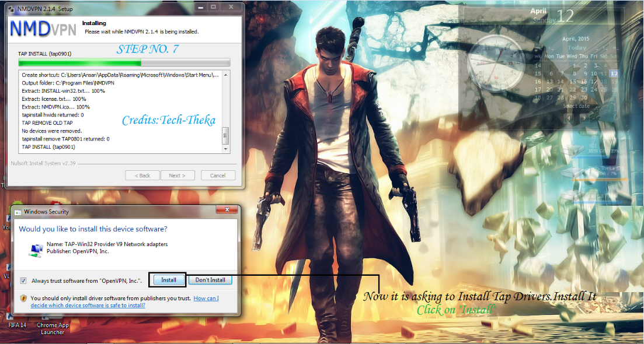Screen dimensions: 644x344
Task: Select log line 'TAP REMOVE OLD TAP'
Action: pos(47,122)
